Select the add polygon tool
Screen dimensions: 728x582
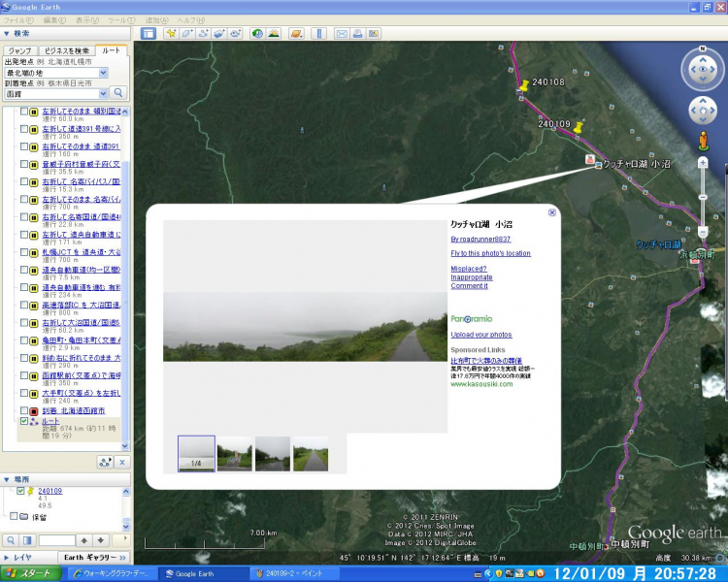point(187,33)
